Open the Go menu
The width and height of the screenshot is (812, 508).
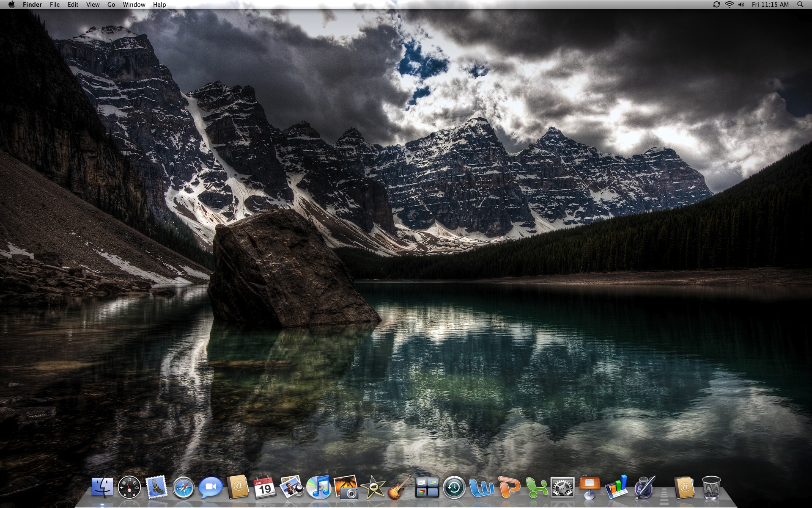(111, 4)
